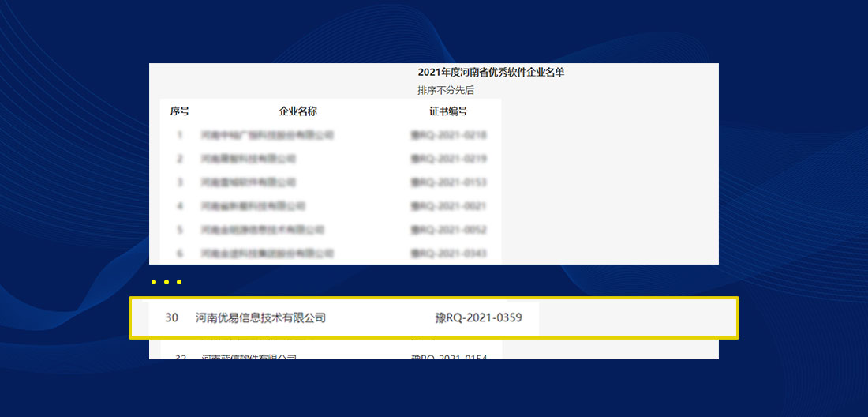Click serial number 4 in the list
This screenshot has width=868, height=417.
tap(180, 206)
